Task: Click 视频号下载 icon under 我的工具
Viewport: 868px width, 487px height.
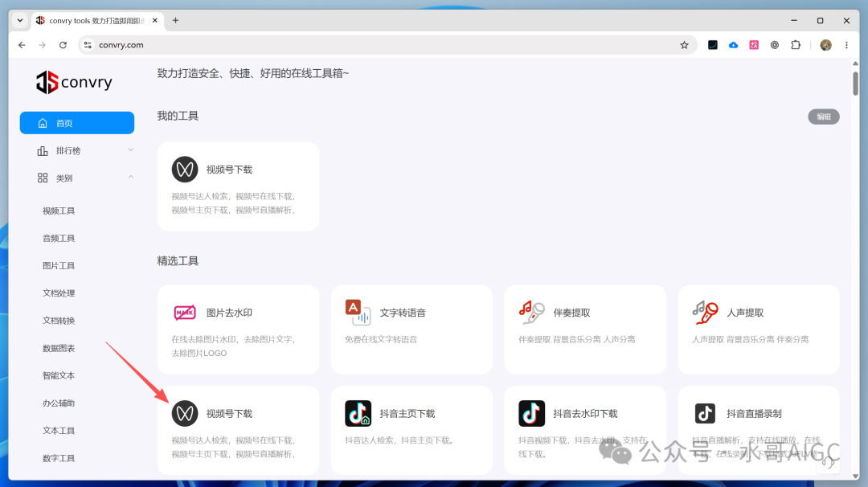Action: point(185,170)
